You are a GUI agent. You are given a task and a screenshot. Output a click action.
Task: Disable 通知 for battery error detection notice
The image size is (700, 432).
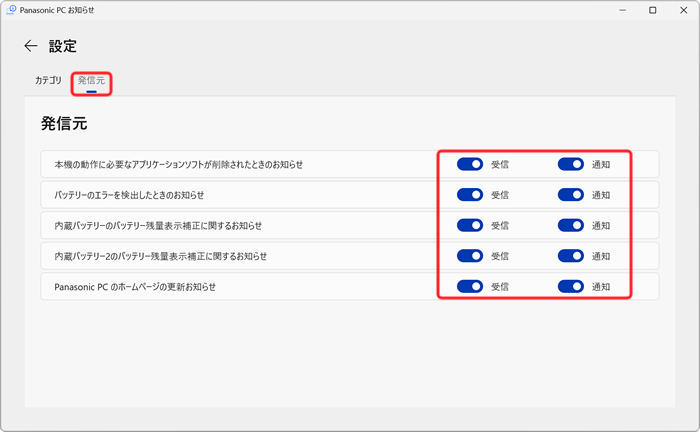[570, 195]
